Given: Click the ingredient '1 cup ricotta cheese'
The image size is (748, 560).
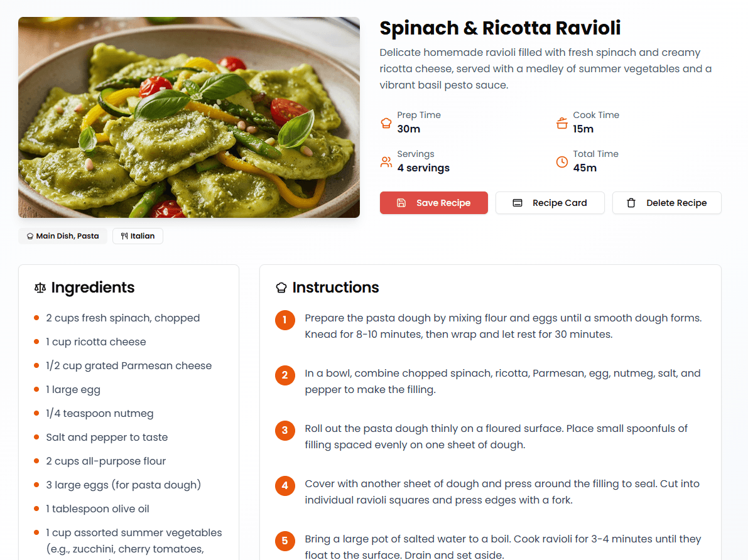Looking at the screenshot, I should tap(96, 342).
